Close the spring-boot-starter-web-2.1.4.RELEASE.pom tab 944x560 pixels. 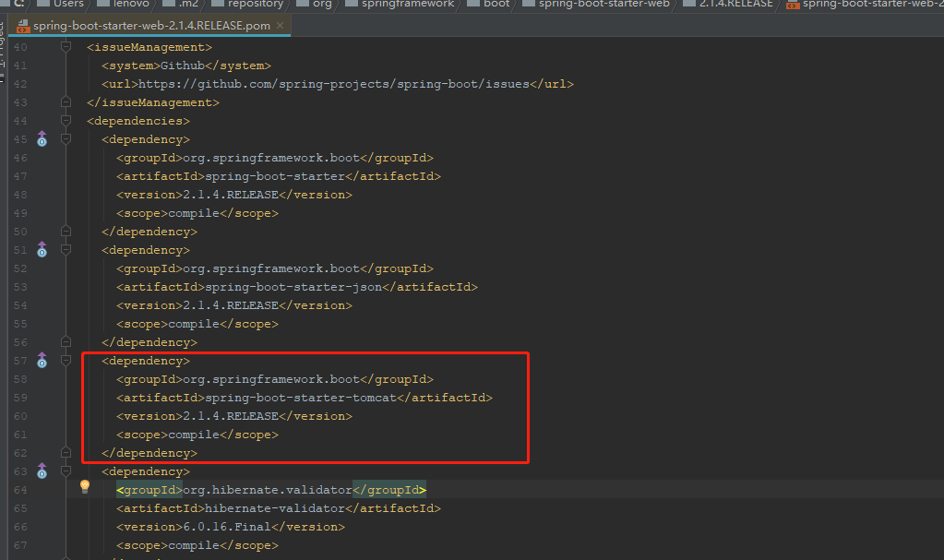pyautogui.click(x=280, y=25)
